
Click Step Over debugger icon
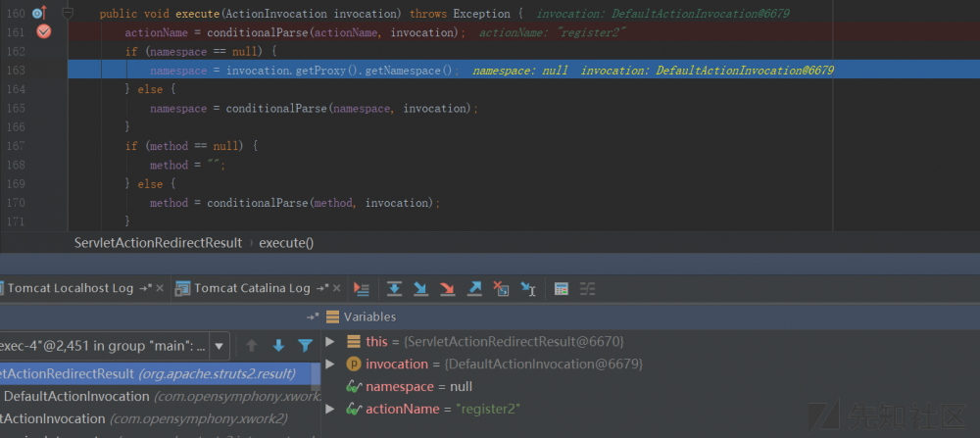pyautogui.click(x=394, y=288)
